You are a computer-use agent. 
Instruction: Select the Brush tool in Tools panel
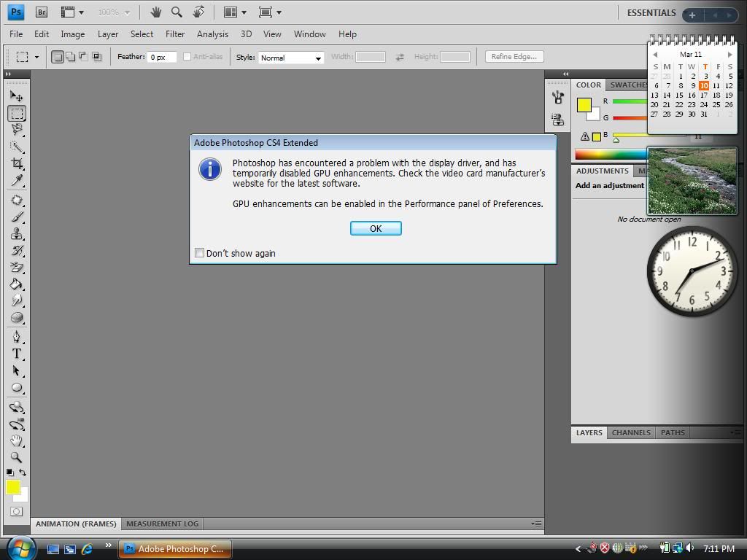pyautogui.click(x=17, y=217)
